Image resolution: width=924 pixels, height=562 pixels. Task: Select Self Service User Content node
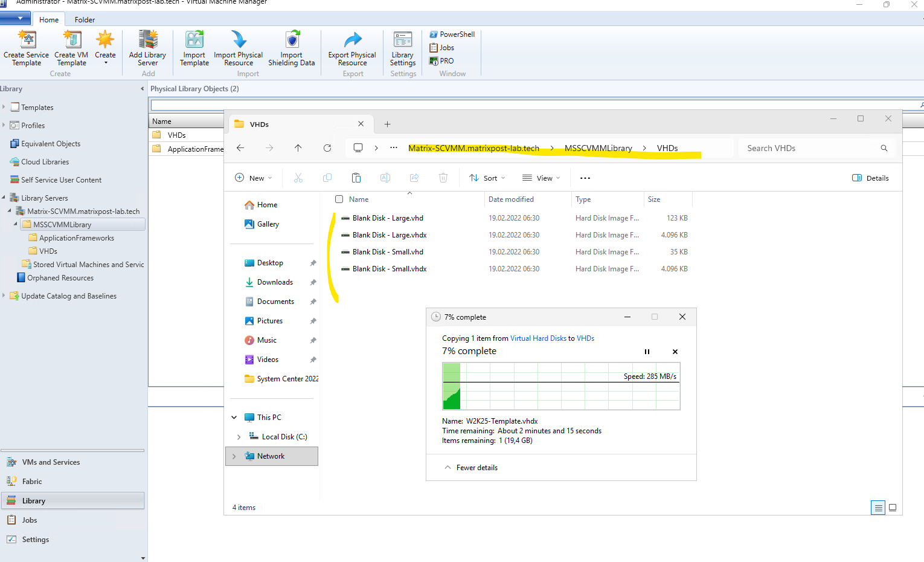point(56,180)
